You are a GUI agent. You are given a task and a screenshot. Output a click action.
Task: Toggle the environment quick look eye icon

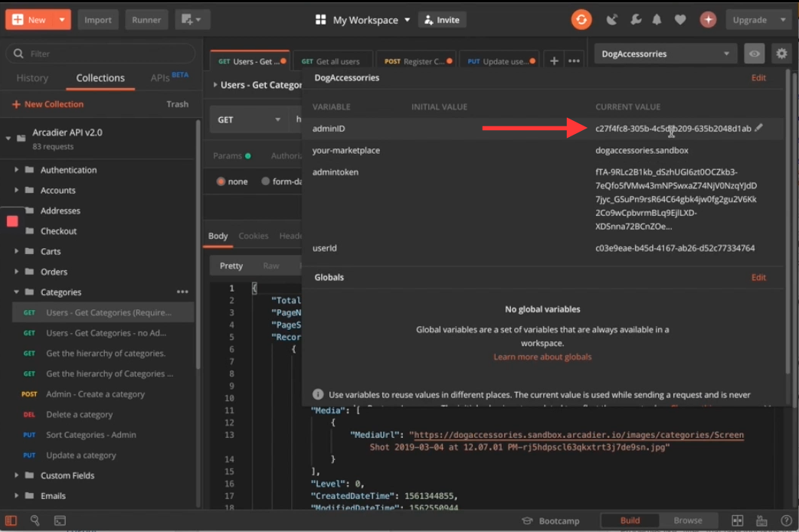pyautogui.click(x=754, y=54)
